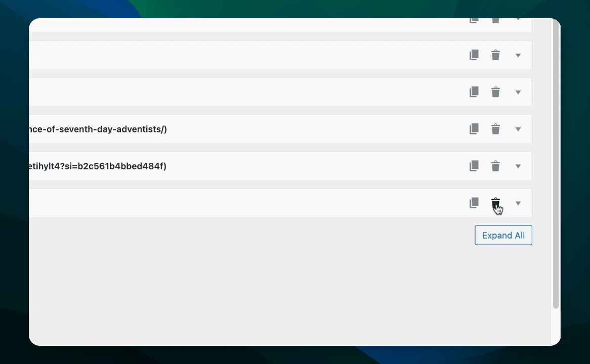590x364 pixels.
Task: Delete the topmost fully visible row
Action: click(495, 55)
